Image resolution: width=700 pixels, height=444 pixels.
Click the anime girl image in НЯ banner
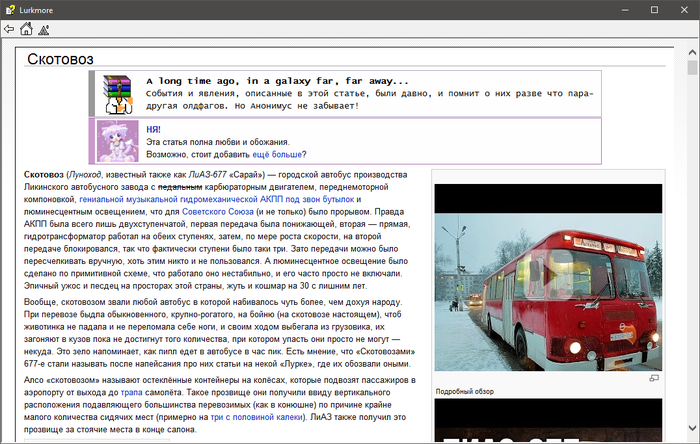coord(117,141)
